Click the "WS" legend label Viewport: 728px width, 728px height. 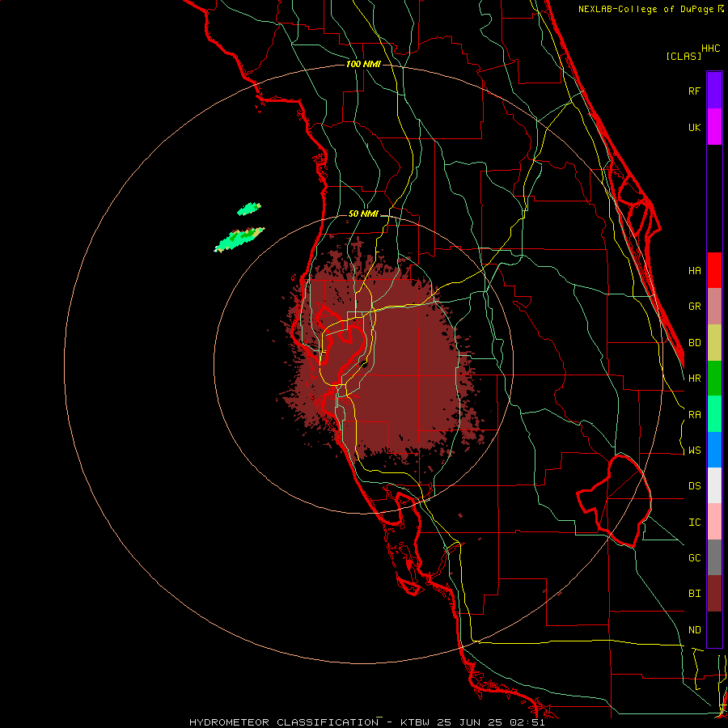point(695,451)
